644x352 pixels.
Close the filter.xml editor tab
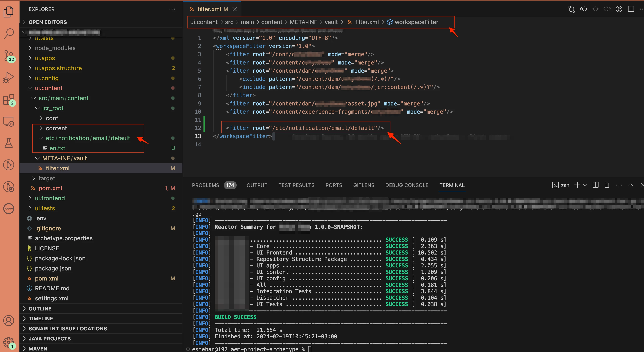pos(235,9)
